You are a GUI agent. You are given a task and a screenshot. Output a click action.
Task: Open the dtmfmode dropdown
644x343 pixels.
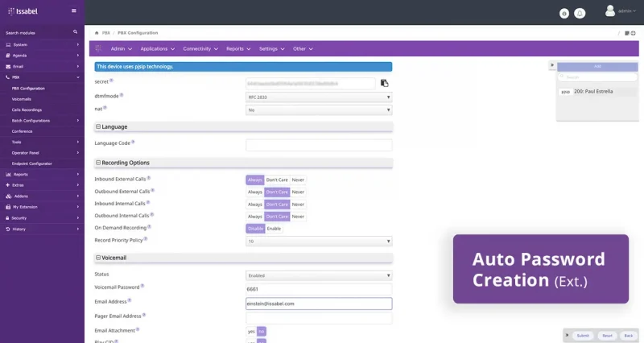(319, 97)
